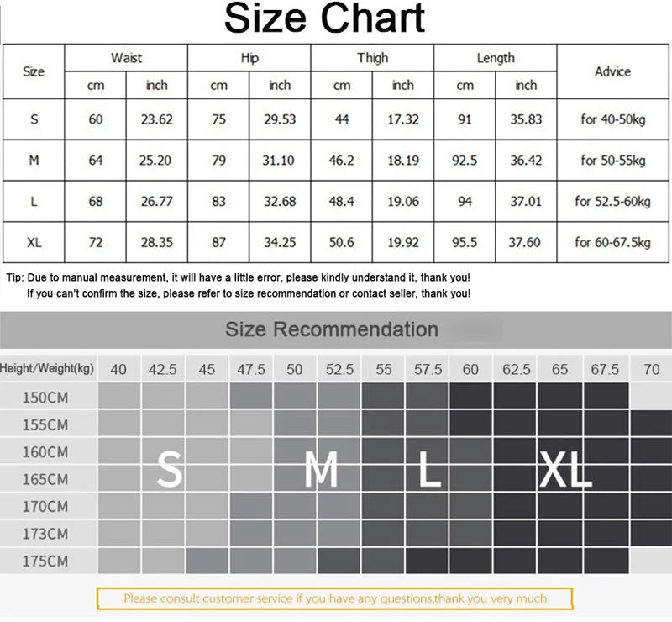Screen dimensions: 672x622
Task: Click the large white S letter
Action: pyautogui.click(x=169, y=470)
